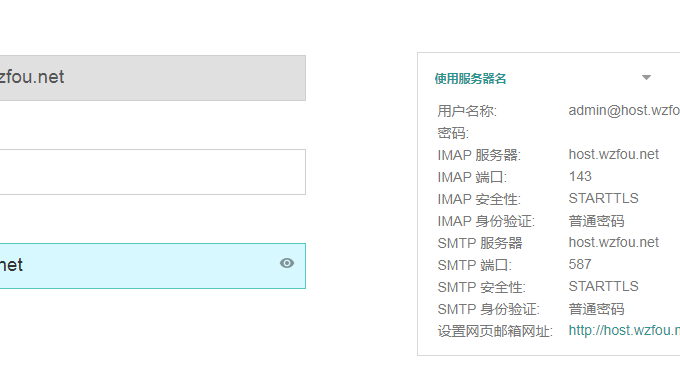
Task: Click 普通密码 beside IMAP 身份验证
Action: coord(596,221)
